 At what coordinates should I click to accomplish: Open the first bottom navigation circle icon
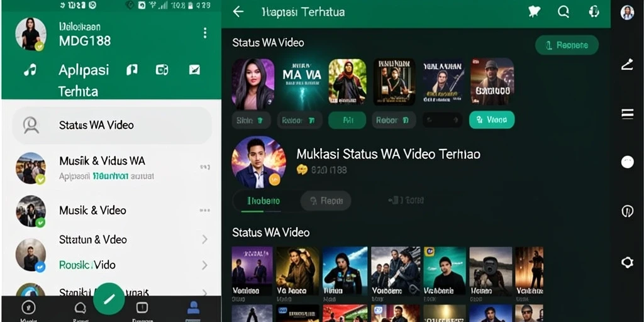click(28, 308)
